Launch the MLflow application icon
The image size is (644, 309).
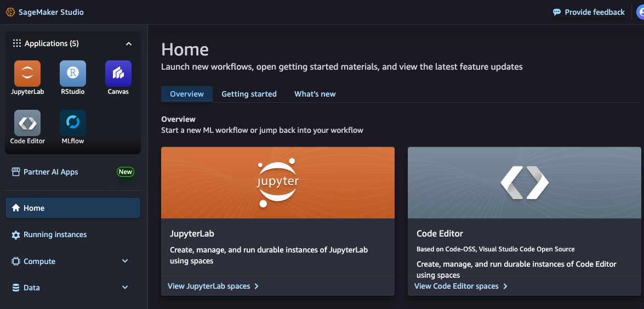[73, 122]
